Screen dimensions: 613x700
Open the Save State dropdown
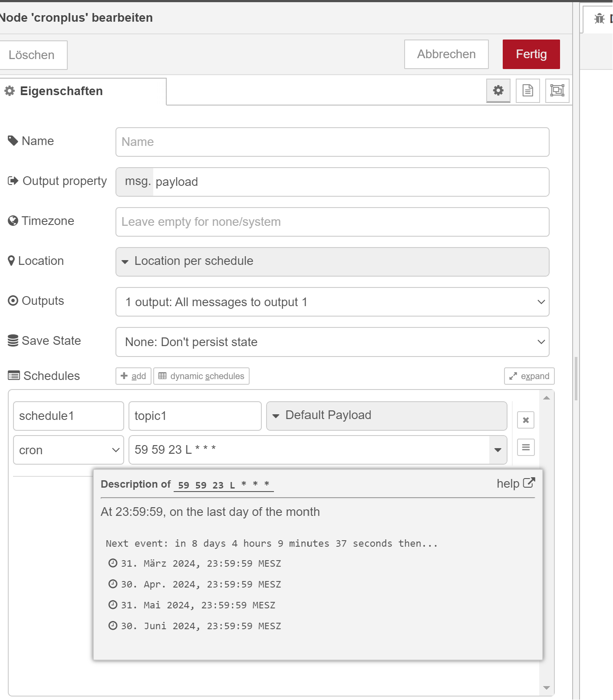[332, 342]
